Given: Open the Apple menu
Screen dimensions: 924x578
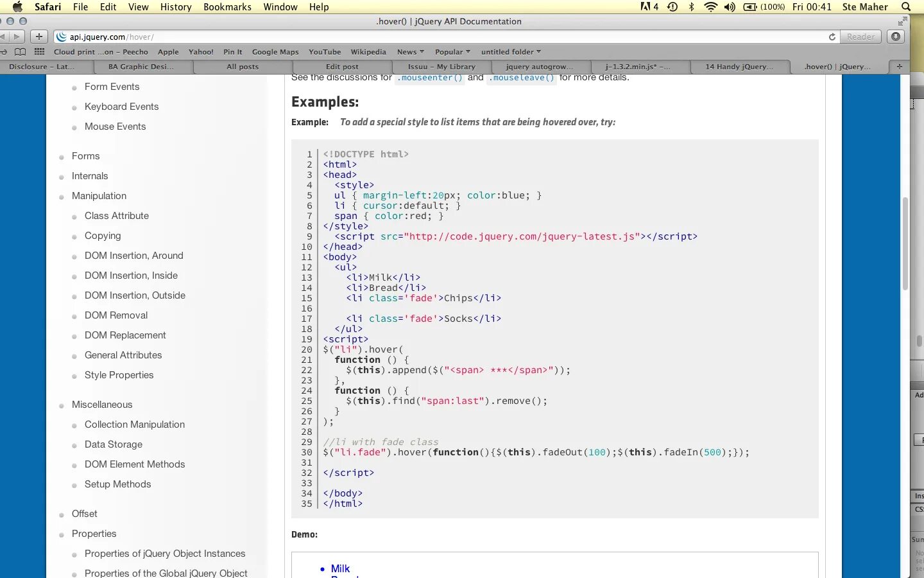Looking at the screenshot, I should (17, 6).
